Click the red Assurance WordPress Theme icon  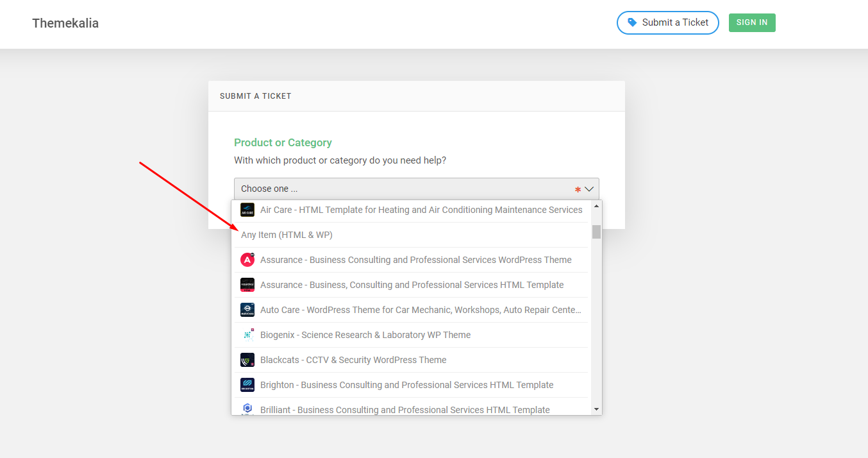click(247, 260)
